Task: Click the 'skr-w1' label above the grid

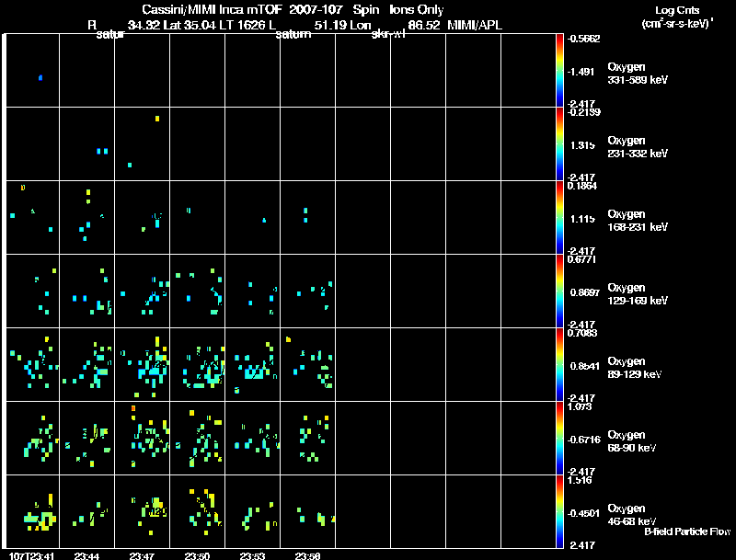Action: [x=388, y=34]
